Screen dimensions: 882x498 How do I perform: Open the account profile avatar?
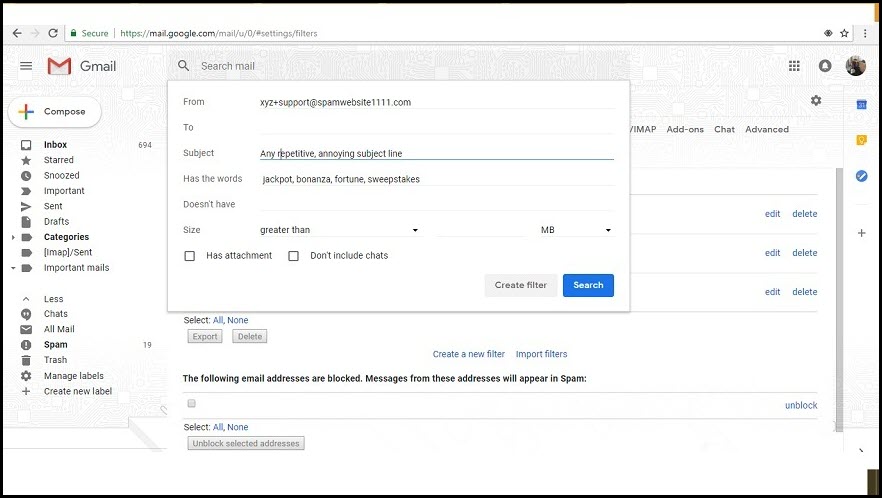pos(856,66)
